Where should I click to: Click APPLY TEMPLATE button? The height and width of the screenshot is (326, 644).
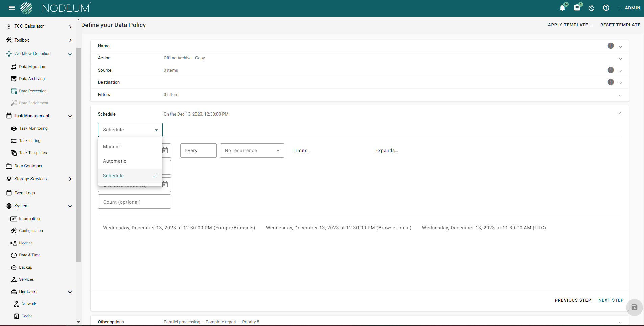[x=570, y=25]
